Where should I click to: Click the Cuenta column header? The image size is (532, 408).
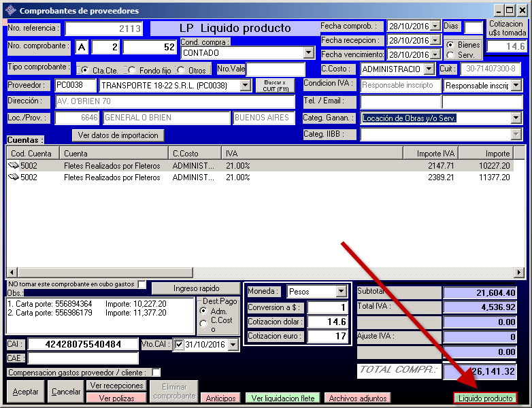(114, 154)
